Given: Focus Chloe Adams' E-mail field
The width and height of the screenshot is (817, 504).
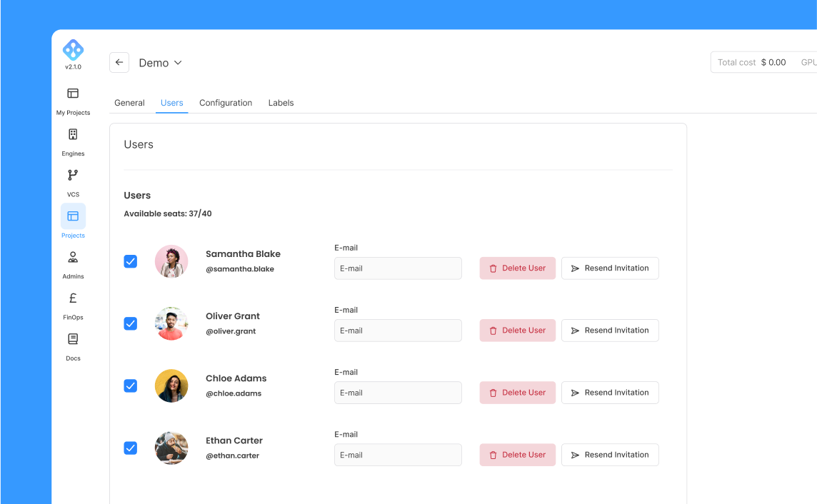Looking at the screenshot, I should point(398,393).
